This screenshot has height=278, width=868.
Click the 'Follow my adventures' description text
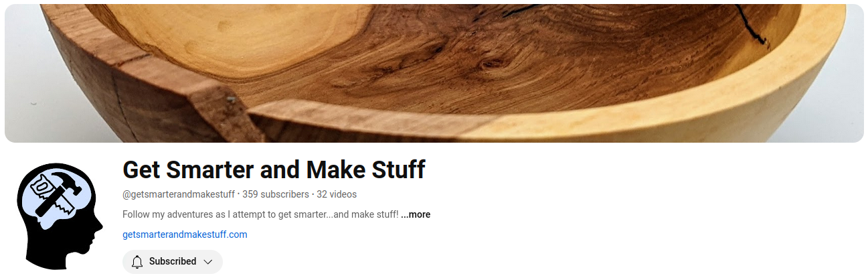pyautogui.click(x=260, y=214)
